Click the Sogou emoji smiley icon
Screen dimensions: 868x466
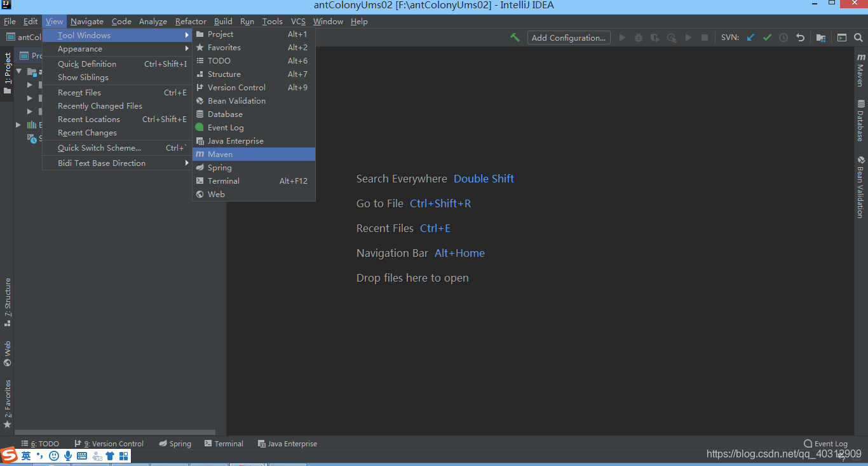[x=54, y=456]
